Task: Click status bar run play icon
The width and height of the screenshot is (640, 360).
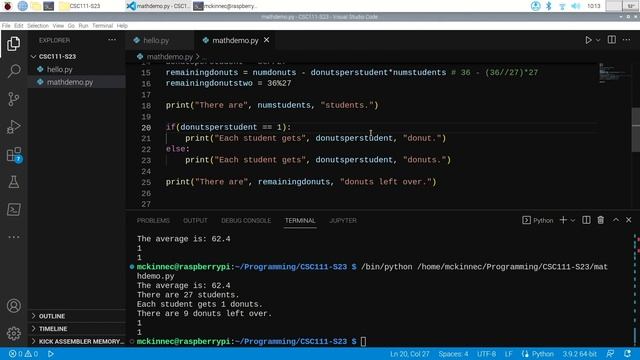Action: tap(51, 354)
